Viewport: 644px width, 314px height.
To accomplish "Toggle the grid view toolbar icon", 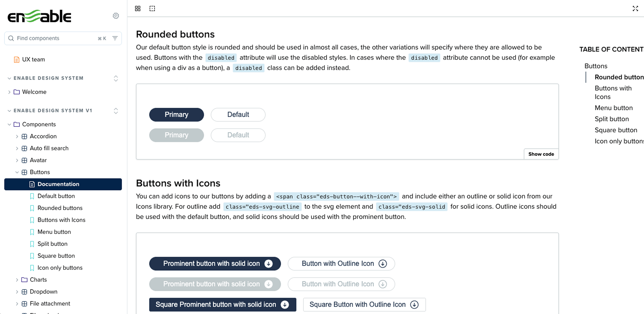I will tap(138, 9).
